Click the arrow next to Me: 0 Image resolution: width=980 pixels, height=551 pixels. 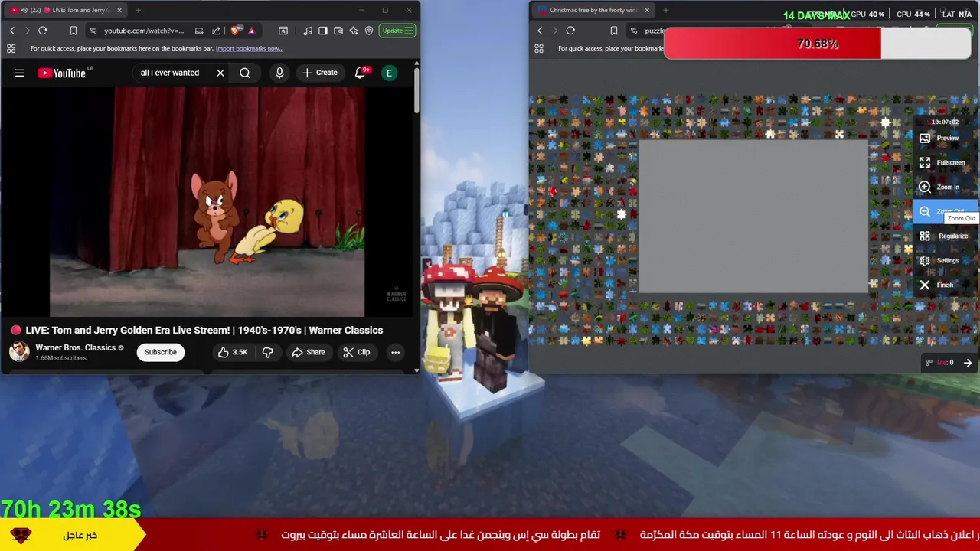click(x=968, y=363)
